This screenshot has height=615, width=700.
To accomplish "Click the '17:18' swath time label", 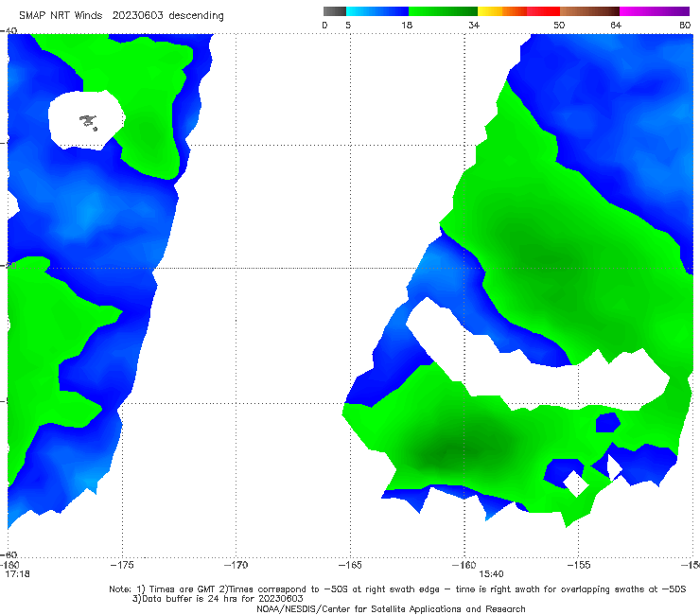I will (17, 574).
